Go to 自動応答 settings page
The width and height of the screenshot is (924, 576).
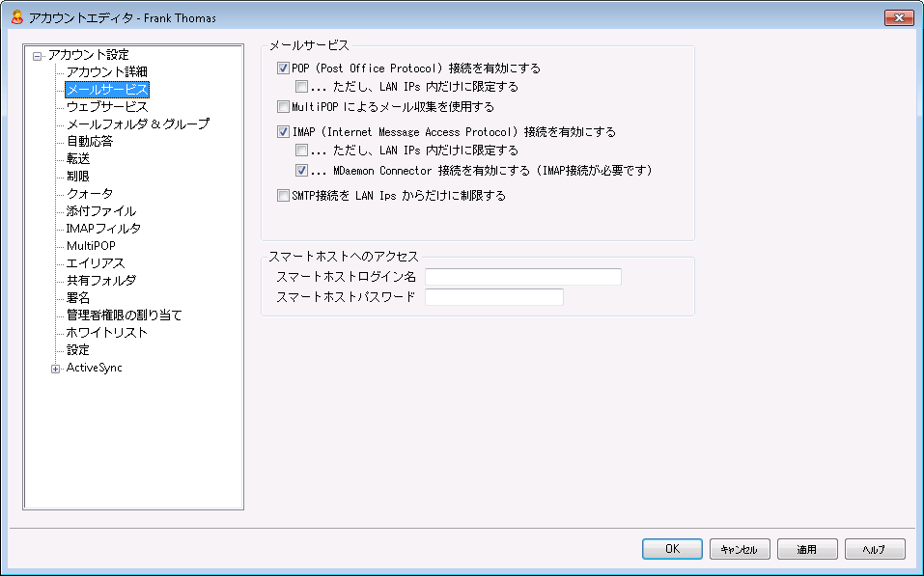point(89,142)
